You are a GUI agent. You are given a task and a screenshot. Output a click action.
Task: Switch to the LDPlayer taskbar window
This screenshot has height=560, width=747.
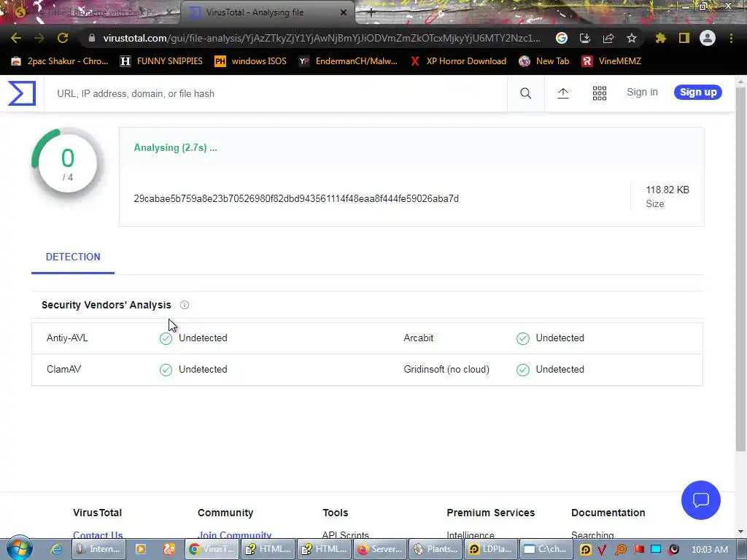[x=491, y=549]
